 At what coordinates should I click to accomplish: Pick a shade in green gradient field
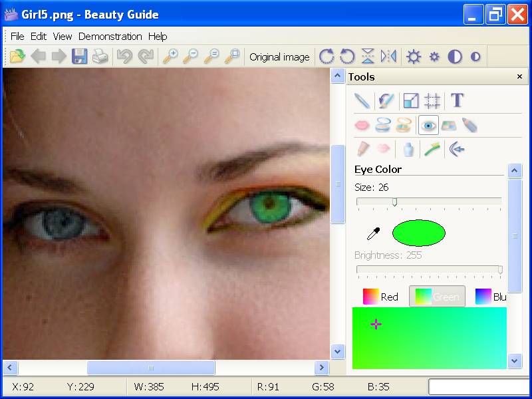[430, 338]
